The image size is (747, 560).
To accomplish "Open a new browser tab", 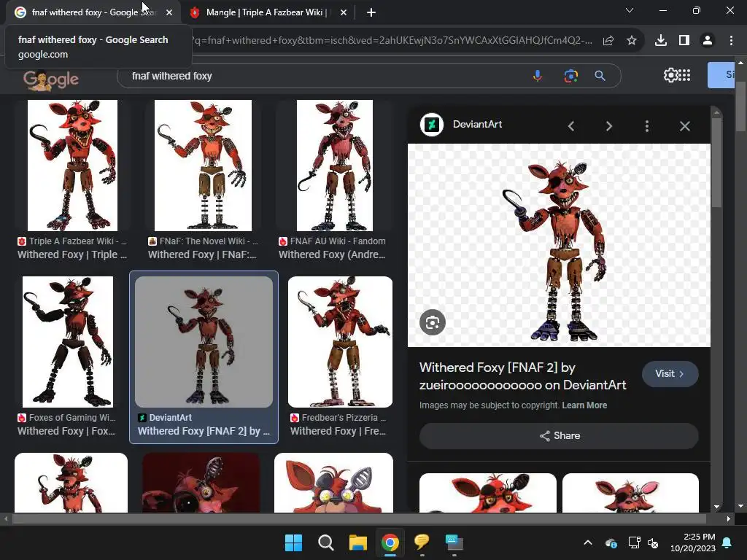I will click(371, 12).
